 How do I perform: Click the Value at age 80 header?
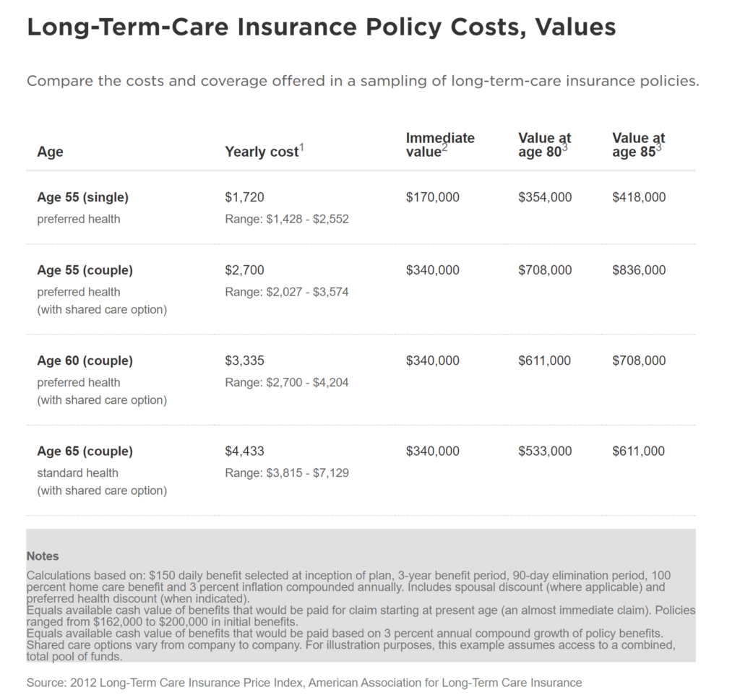[x=544, y=144]
